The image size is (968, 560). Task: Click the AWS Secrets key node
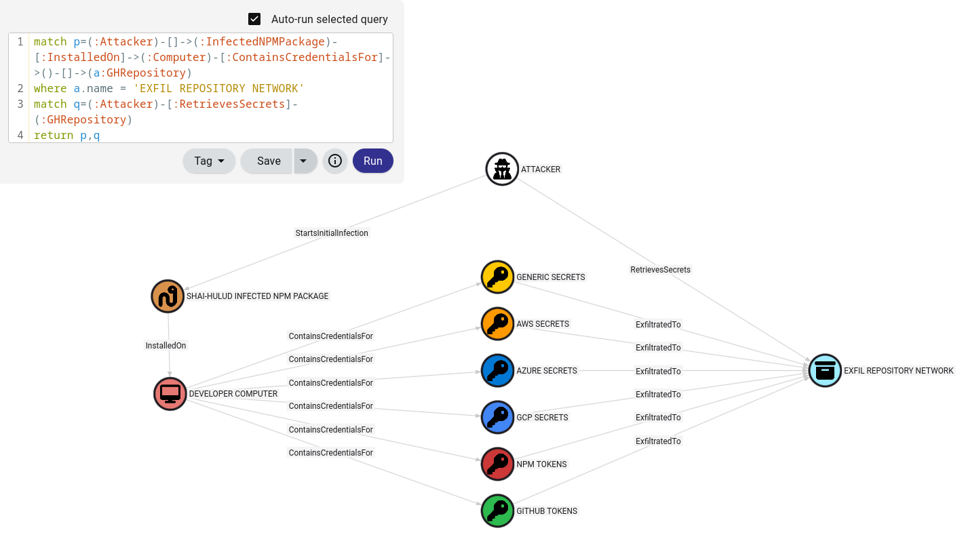point(498,324)
